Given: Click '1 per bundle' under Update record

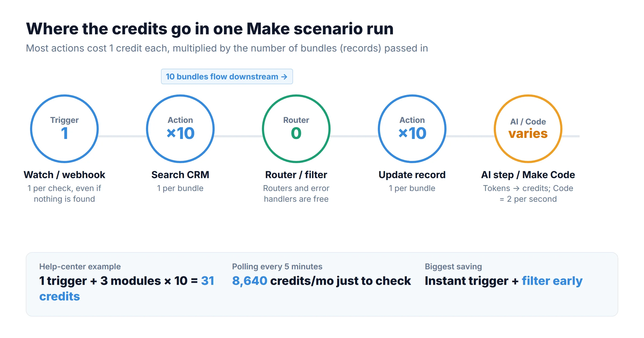Looking at the screenshot, I should click(412, 188).
